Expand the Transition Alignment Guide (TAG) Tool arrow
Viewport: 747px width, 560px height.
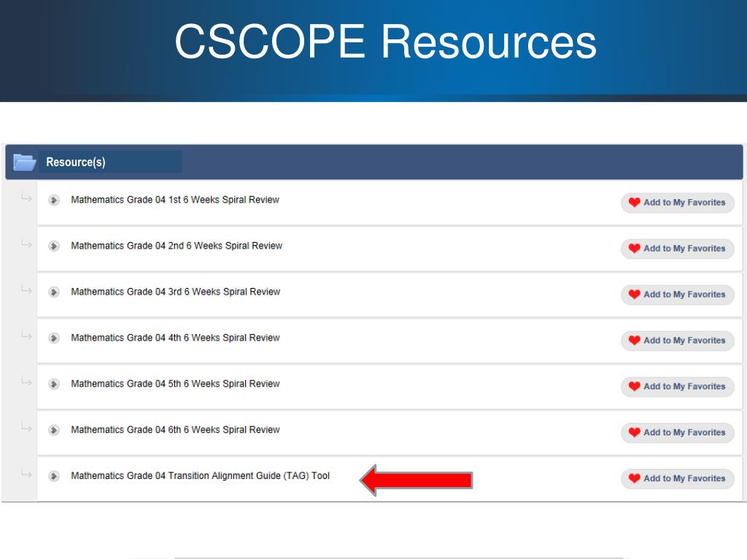[54, 476]
